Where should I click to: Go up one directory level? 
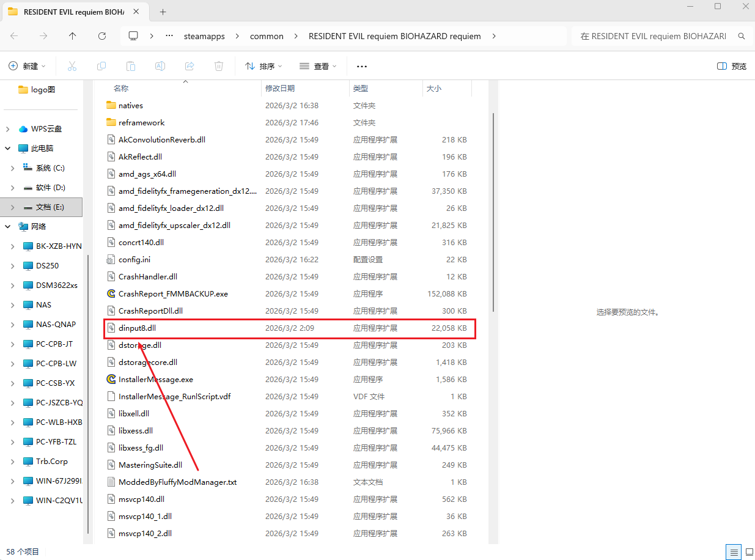pyautogui.click(x=73, y=36)
